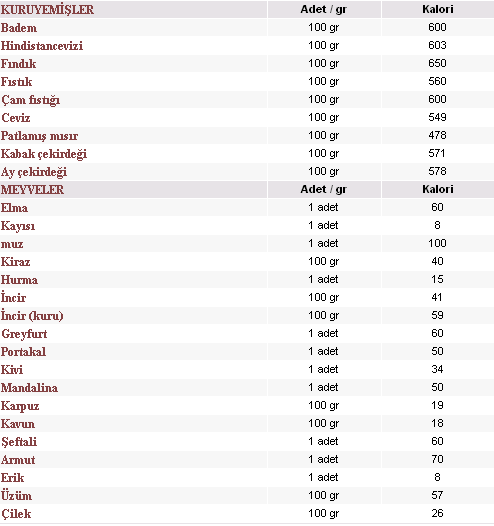The image size is (494, 526).
Task: Select the Elma fruit link
Action: 14,208
